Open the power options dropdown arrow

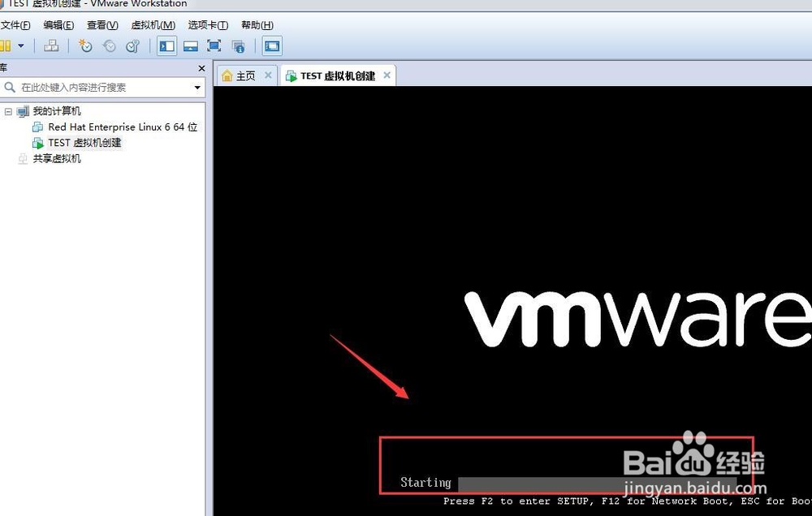tap(21, 46)
